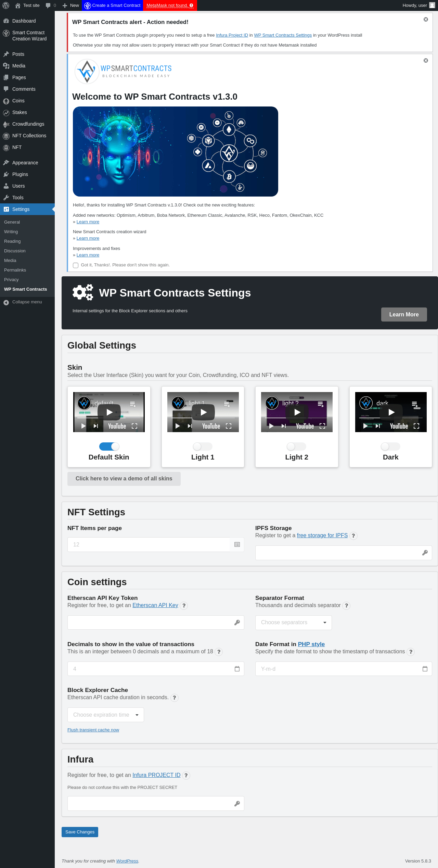Click Flush transient cache now
This screenshot has height=868, width=438.
click(93, 730)
